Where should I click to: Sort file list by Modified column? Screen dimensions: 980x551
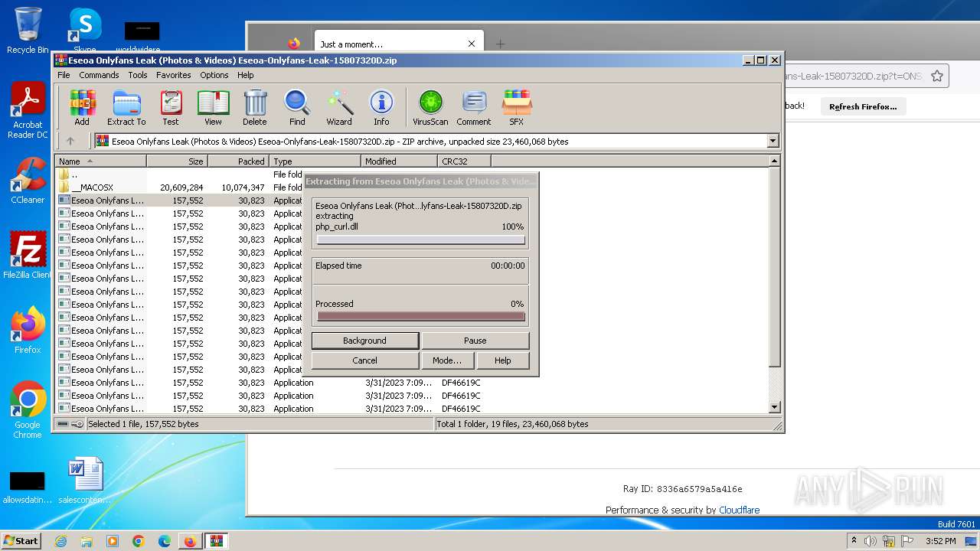pos(399,161)
